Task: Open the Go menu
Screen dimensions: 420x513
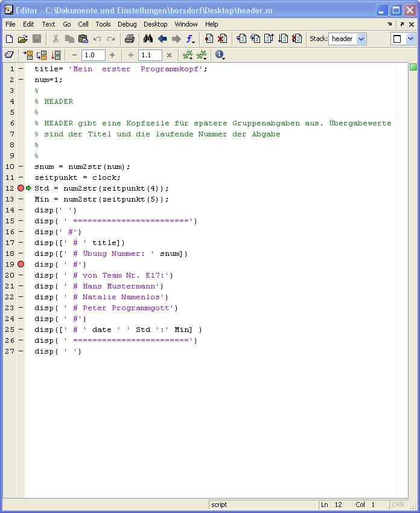Action: 67,24
